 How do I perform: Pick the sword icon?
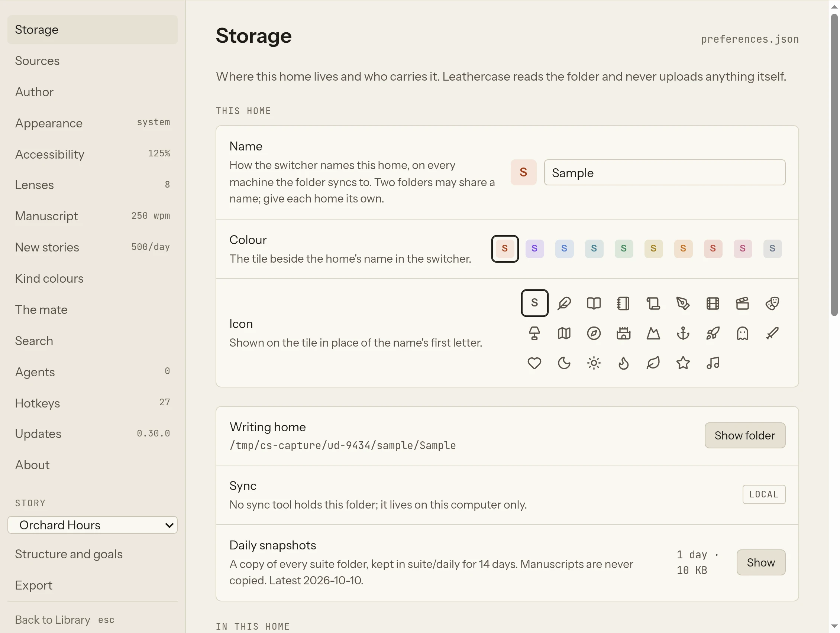772,333
